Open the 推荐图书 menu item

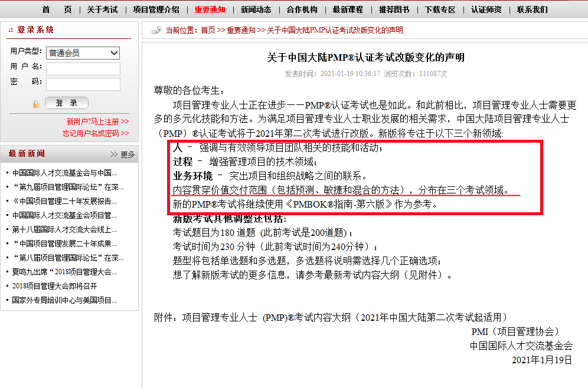(394, 9)
